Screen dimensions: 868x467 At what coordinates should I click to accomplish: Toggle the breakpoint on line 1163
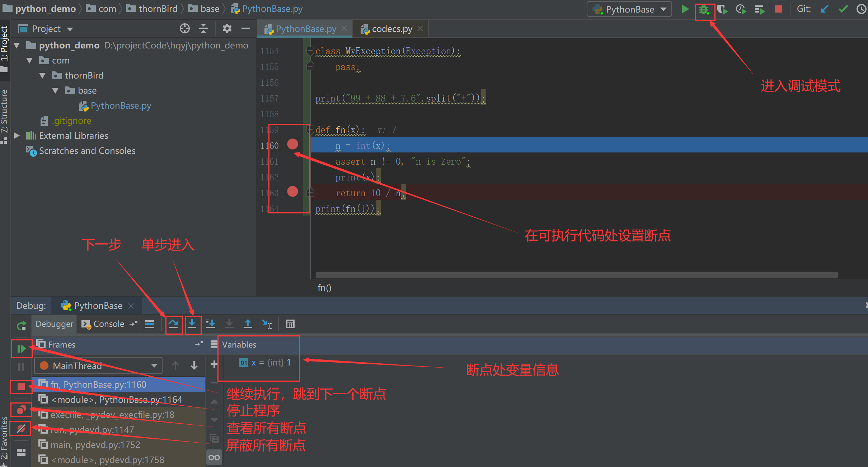pyautogui.click(x=293, y=192)
